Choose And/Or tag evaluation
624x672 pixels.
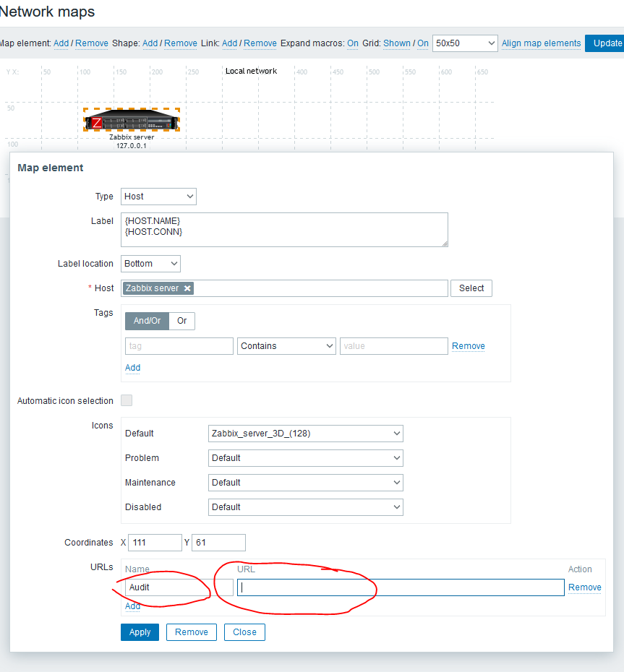pyautogui.click(x=147, y=321)
